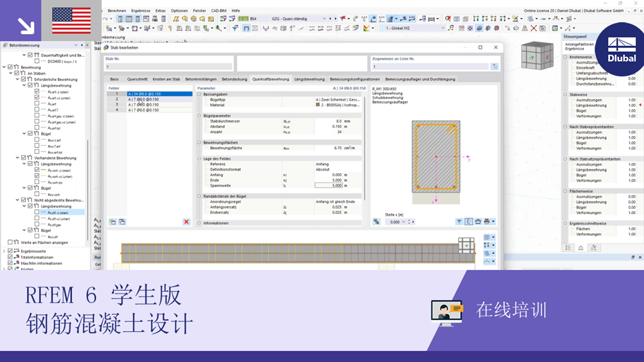Open the 1 - Global XYZ coordinate system dropdown
The height and width of the screenshot is (362, 644).
pos(443,28)
